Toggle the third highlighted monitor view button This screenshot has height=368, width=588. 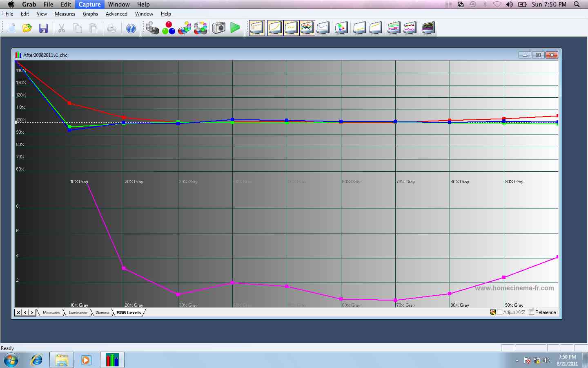pyautogui.click(x=291, y=28)
